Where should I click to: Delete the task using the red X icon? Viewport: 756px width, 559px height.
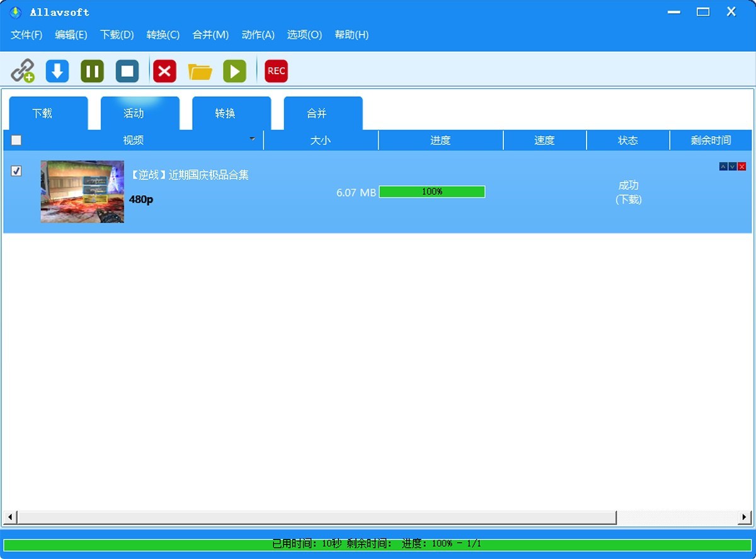[x=164, y=71]
